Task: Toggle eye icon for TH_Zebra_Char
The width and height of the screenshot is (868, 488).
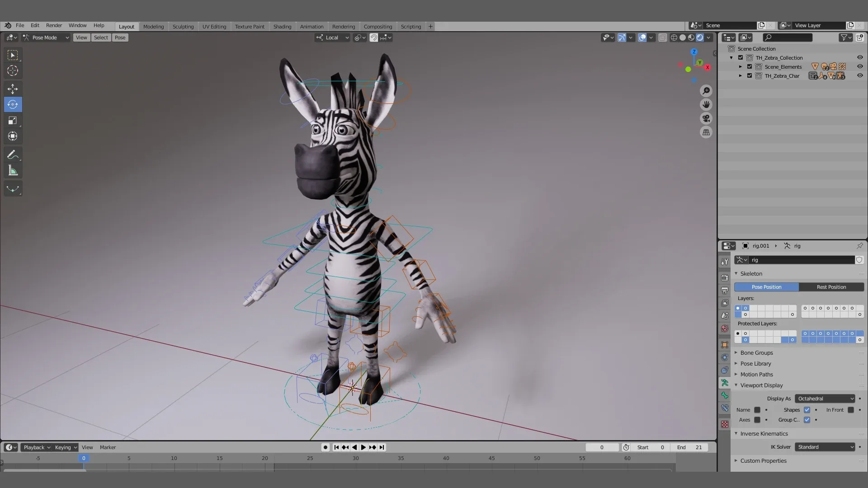Action: pyautogui.click(x=860, y=75)
